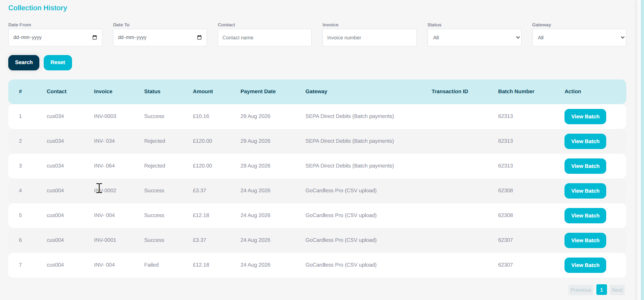Select invoice cell INV-0001
This screenshot has width=644, height=300.
[x=105, y=240]
